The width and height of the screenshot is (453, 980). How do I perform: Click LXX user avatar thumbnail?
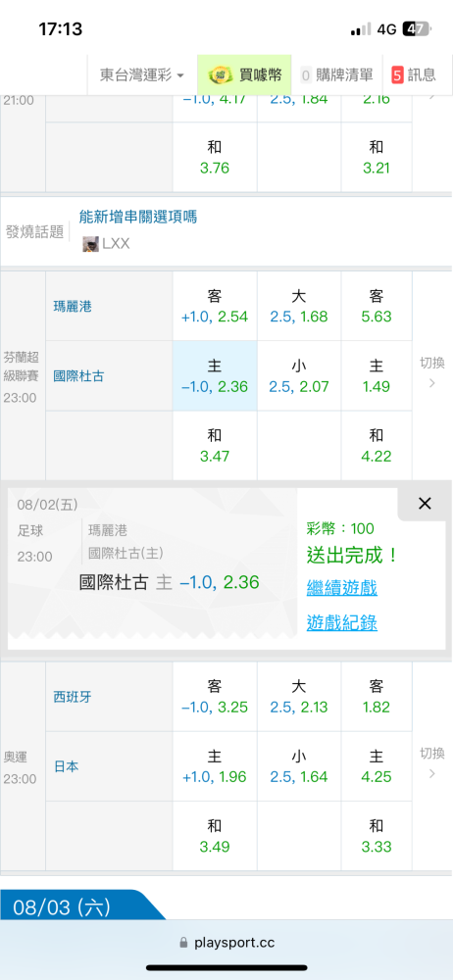pyautogui.click(x=91, y=244)
